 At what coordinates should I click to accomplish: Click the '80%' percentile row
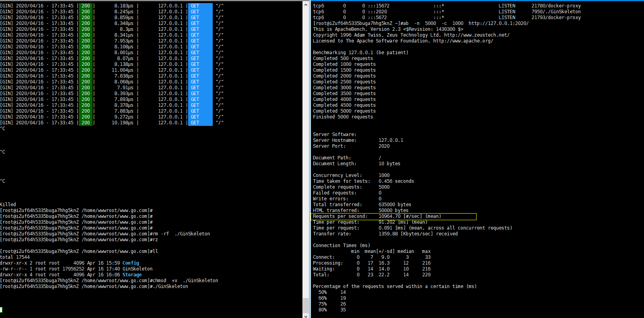[332, 310]
